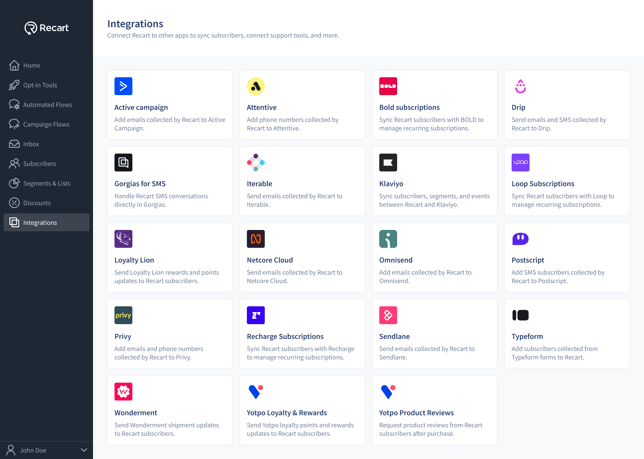Click the Loyalty Lion purple logo
This screenshot has width=644, height=459.
point(123,239)
